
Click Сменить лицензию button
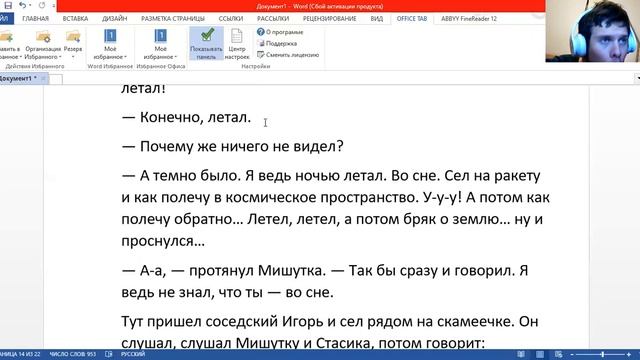[x=288, y=55]
